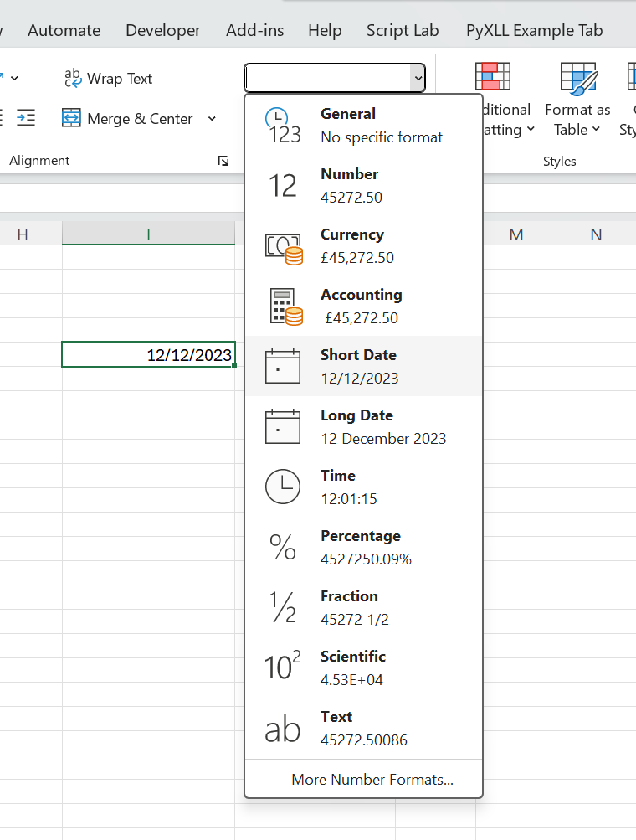This screenshot has width=636, height=840.
Task: Collapse the number format dropdown arrow
Action: coord(417,79)
